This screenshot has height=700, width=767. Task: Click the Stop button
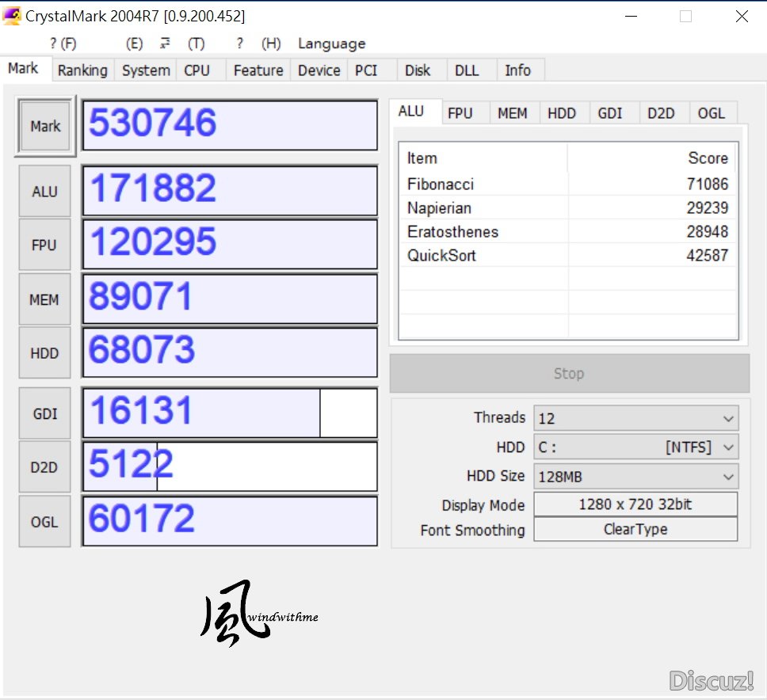pyautogui.click(x=570, y=374)
